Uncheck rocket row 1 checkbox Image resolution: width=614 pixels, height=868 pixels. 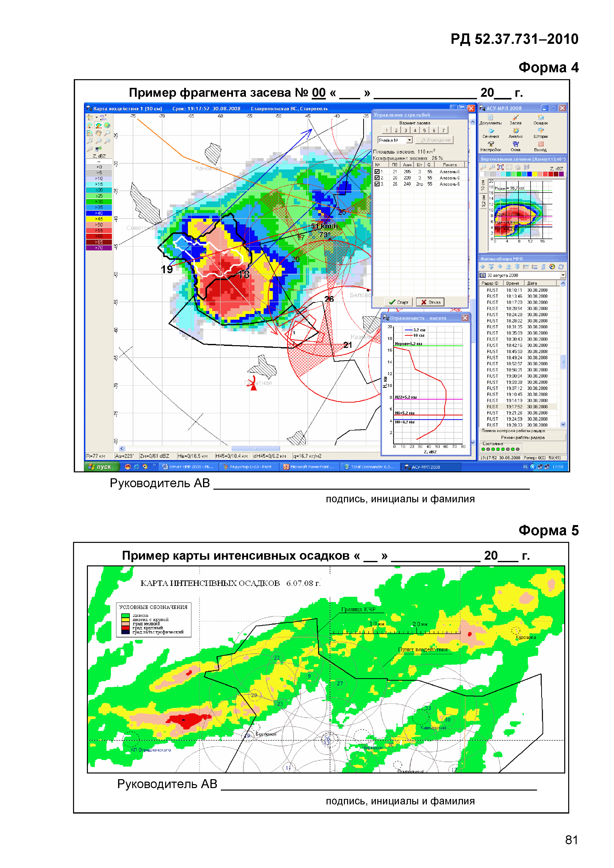(377, 172)
